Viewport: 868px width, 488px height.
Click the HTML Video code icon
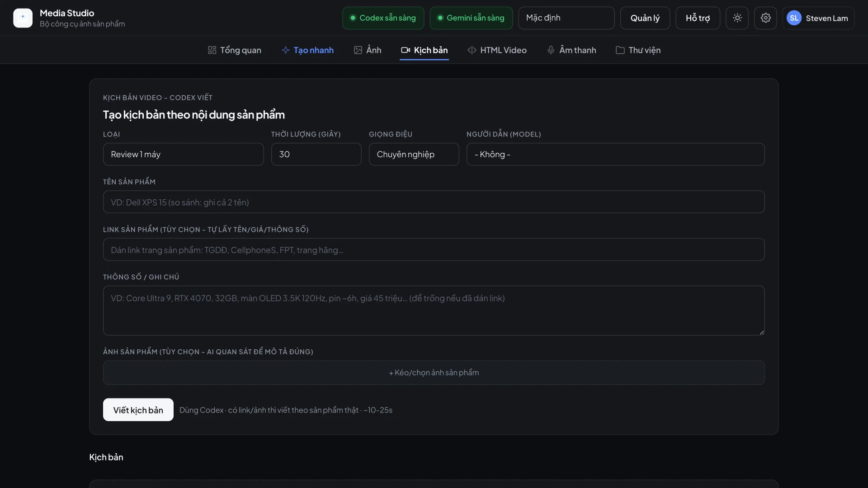point(472,50)
